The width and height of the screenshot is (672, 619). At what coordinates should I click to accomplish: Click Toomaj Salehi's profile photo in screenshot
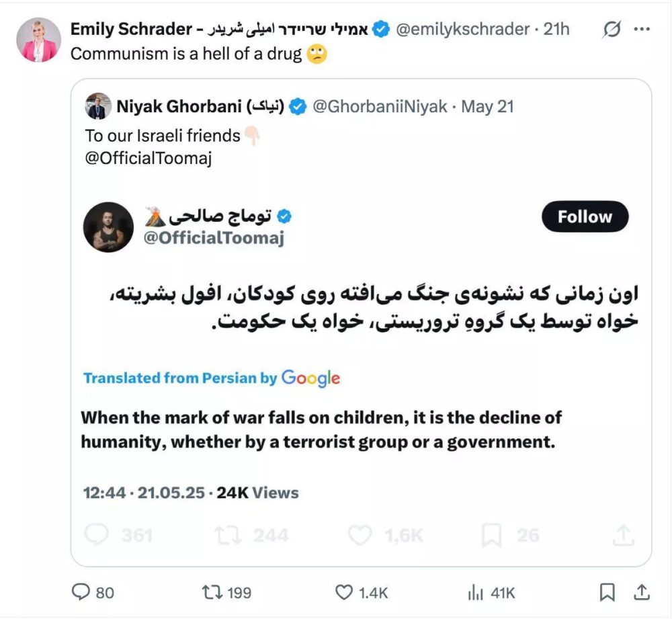(108, 227)
